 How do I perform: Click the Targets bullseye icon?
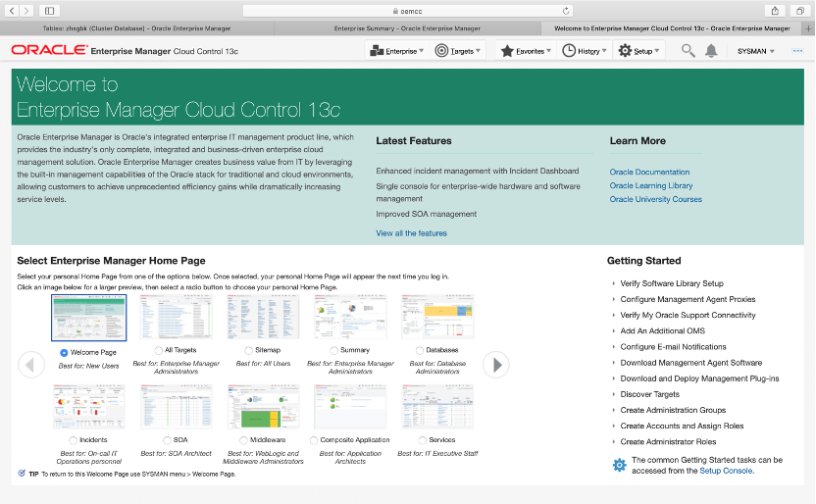441,50
